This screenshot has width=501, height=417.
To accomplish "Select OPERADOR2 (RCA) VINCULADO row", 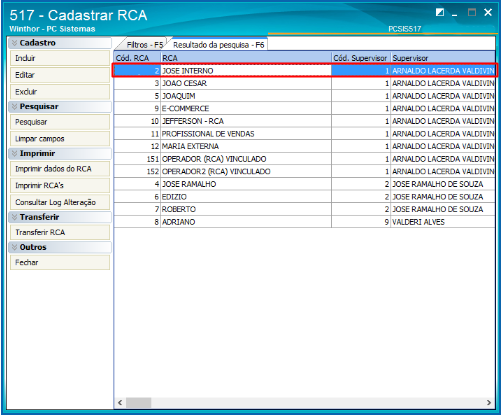I will [x=305, y=172].
